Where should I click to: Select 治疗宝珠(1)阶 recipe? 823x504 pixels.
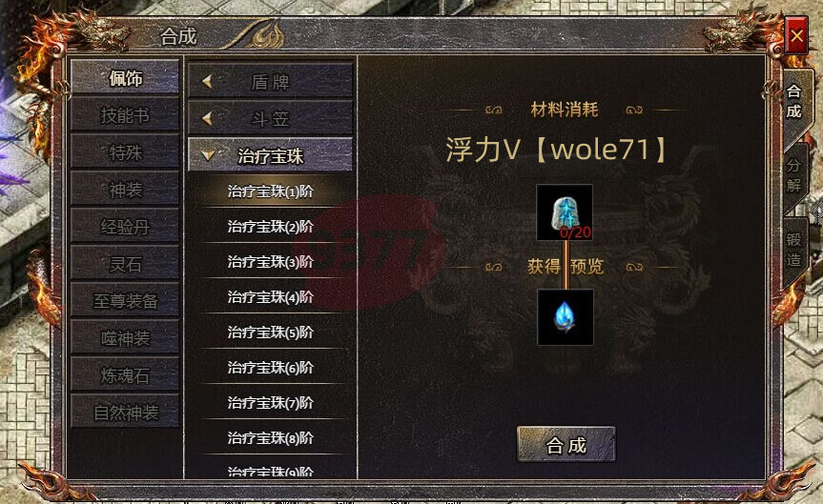click(270, 192)
